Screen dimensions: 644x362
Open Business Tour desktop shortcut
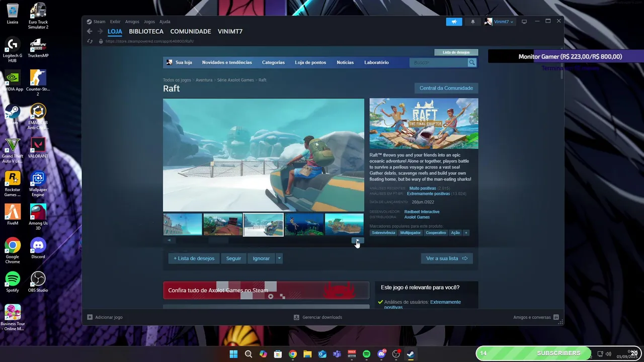tap(13, 318)
